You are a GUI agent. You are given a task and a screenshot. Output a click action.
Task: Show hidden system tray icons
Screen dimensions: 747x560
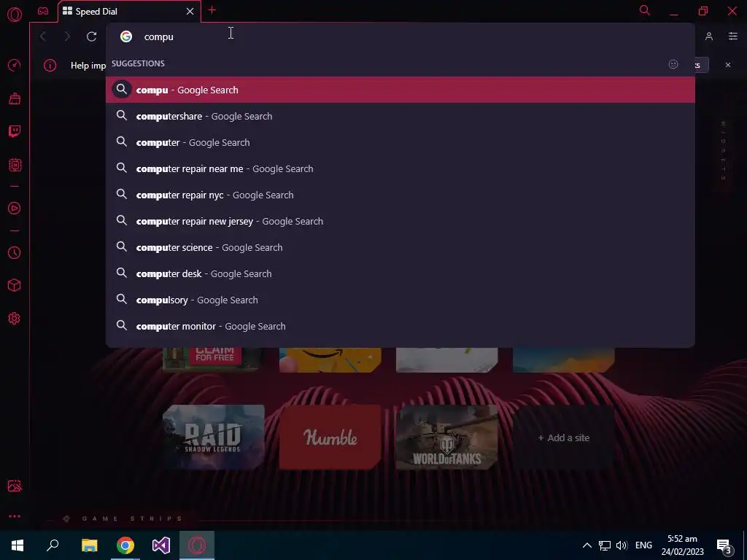click(587, 545)
